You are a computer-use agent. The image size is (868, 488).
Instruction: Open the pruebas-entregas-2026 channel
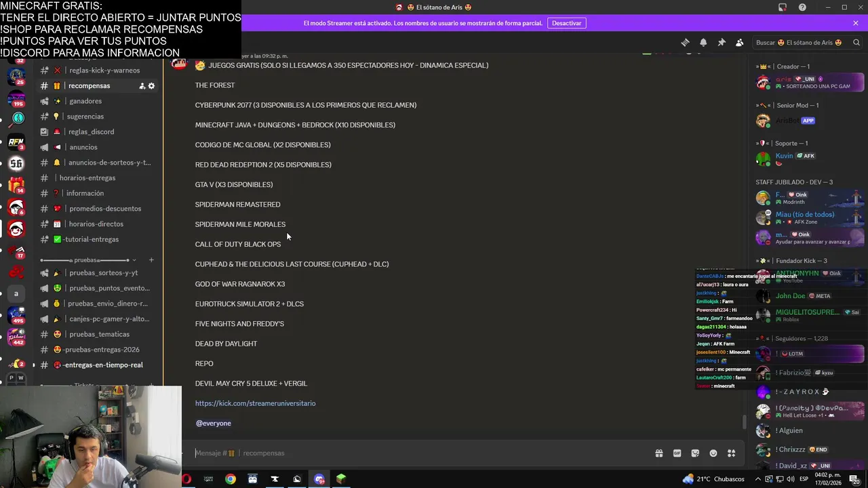click(98, 350)
